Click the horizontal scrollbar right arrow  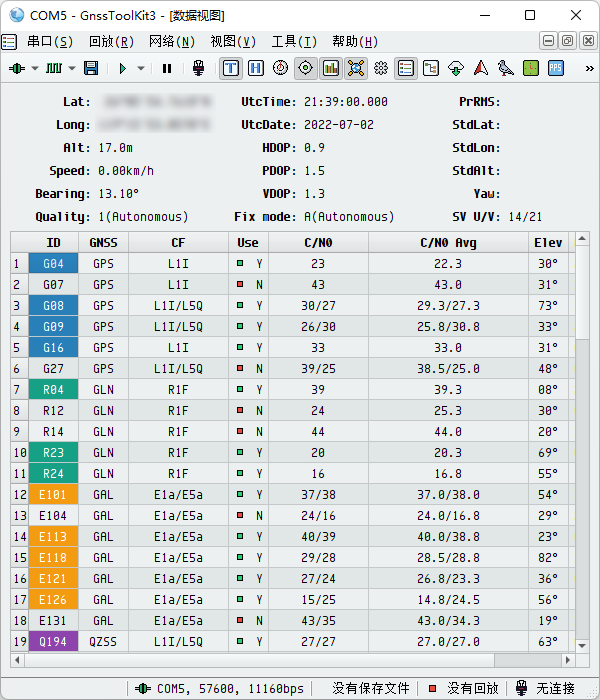[x=568, y=660]
